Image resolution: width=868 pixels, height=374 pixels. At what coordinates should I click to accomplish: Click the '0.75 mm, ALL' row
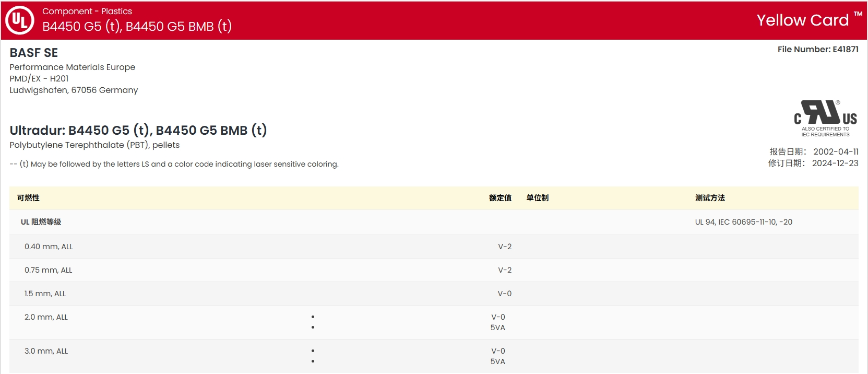pyautogui.click(x=434, y=270)
